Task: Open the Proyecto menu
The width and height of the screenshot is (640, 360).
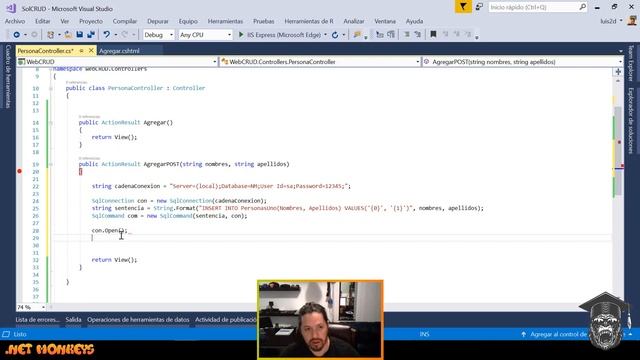Action: tap(91, 21)
